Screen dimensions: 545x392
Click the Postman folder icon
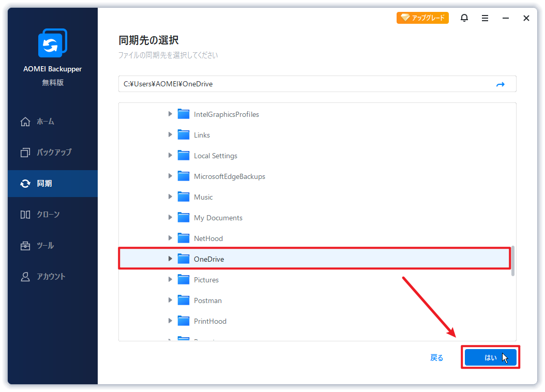[184, 300]
